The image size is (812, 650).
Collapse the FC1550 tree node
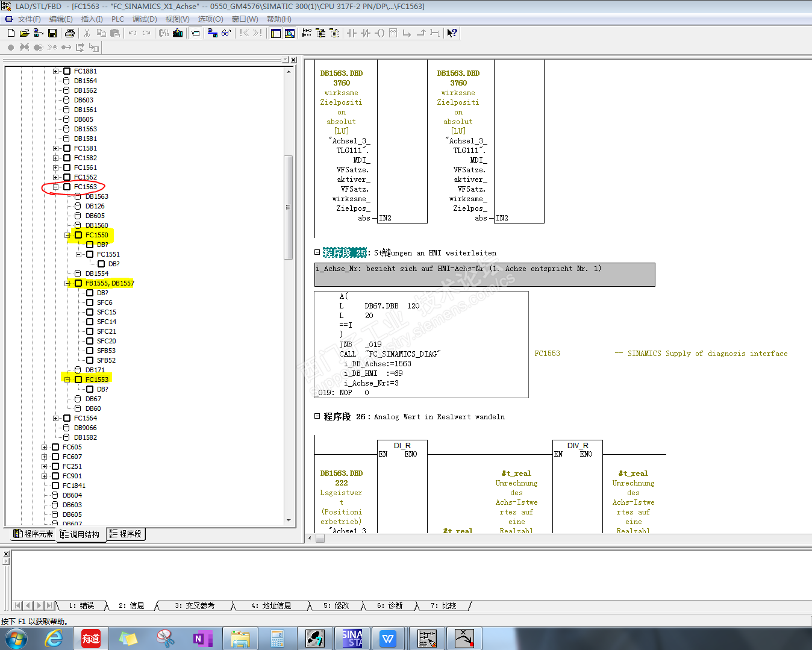click(x=67, y=235)
